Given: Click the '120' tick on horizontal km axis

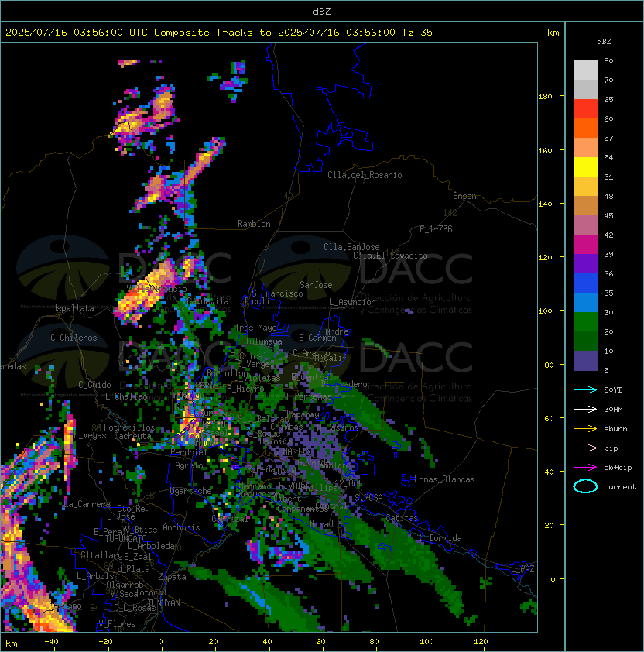Looking at the screenshot, I should pyautogui.click(x=481, y=642).
